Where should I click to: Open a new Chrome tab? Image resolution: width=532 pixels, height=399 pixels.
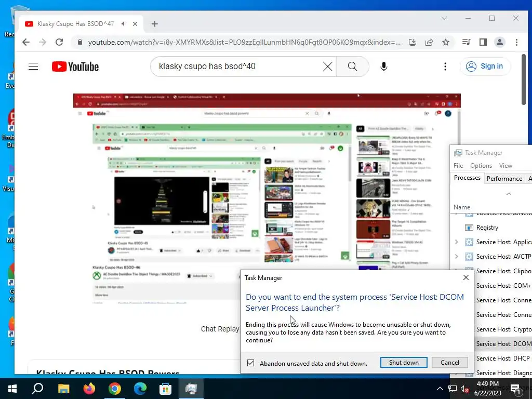tap(155, 24)
